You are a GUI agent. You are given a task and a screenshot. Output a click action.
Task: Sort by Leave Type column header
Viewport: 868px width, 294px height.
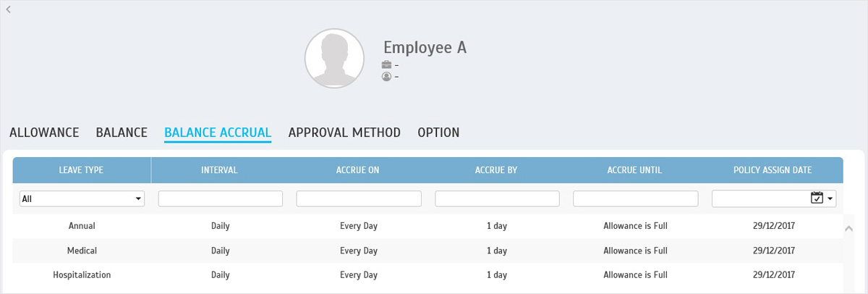pyautogui.click(x=82, y=170)
